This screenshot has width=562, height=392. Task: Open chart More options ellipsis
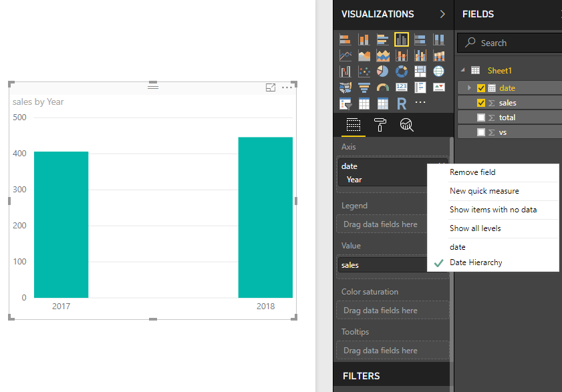(x=287, y=87)
